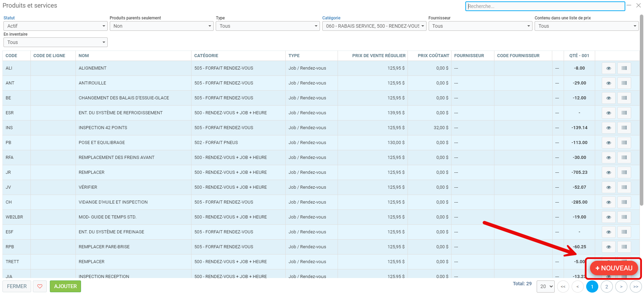Image resolution: width=644 pixels, height=295 pixels.
Task: Click the red + NOUVEAU button
Action: tap(614, 268)
